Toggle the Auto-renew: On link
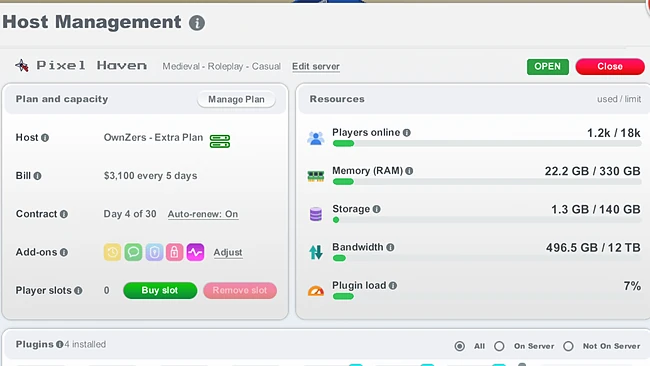Viewport: 650px width, 366px height. tap(203, 214)
